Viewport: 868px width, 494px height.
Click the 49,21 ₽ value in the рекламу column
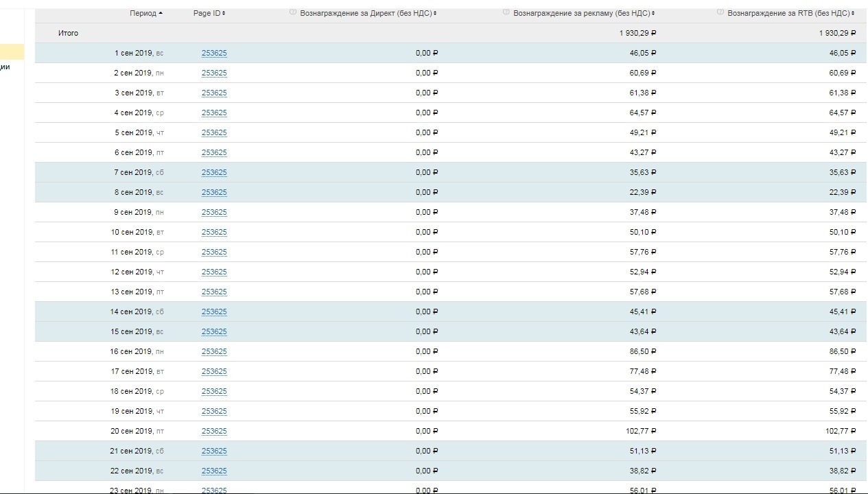[643, 132]
